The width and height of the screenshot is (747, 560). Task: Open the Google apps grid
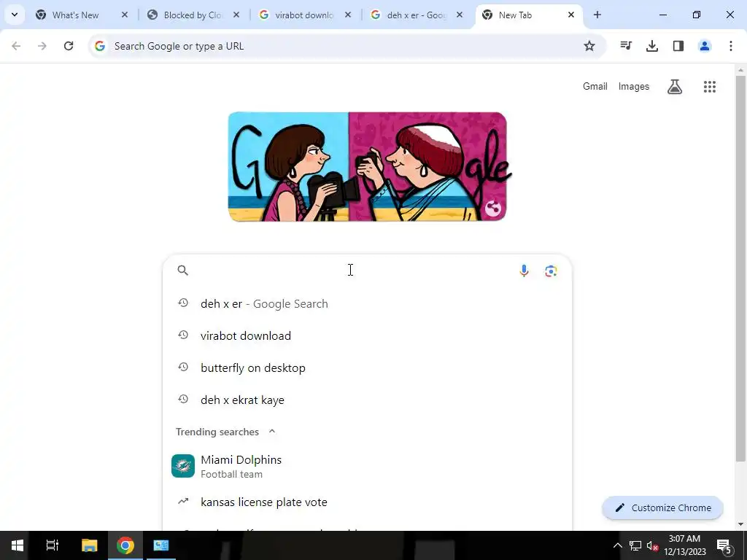(x=709, y=87)
